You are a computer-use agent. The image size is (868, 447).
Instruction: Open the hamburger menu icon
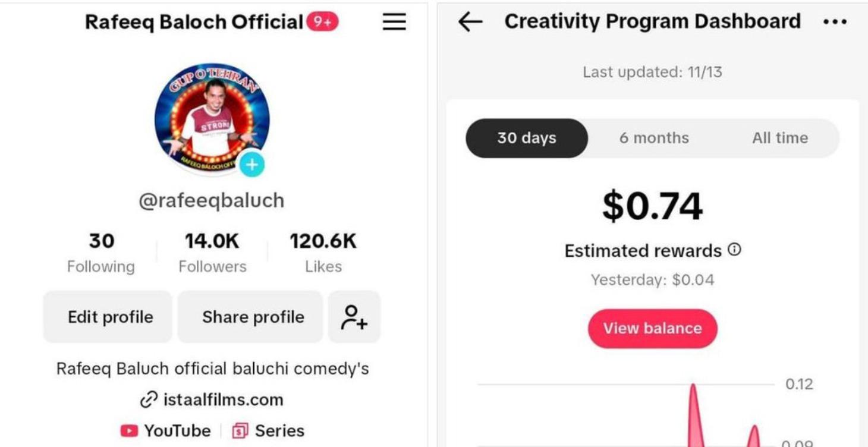[394, 23]
